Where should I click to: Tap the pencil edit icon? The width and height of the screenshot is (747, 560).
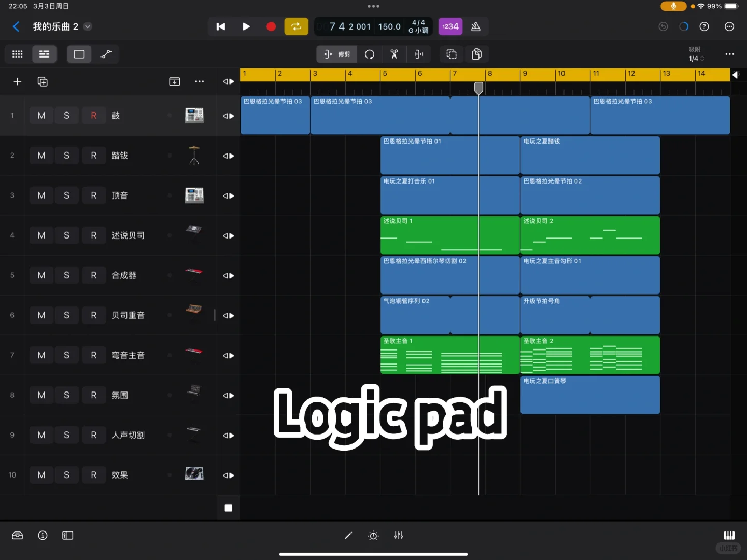[348, 535]
